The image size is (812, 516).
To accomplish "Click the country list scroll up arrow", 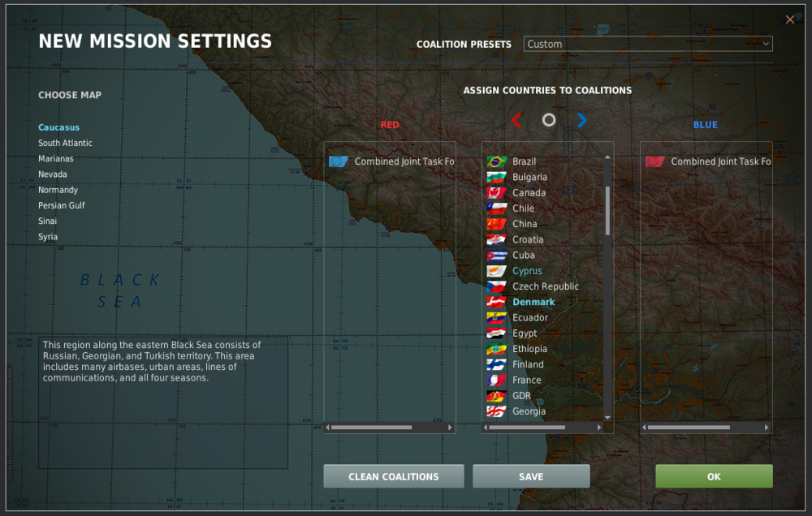I will (607, 157).
